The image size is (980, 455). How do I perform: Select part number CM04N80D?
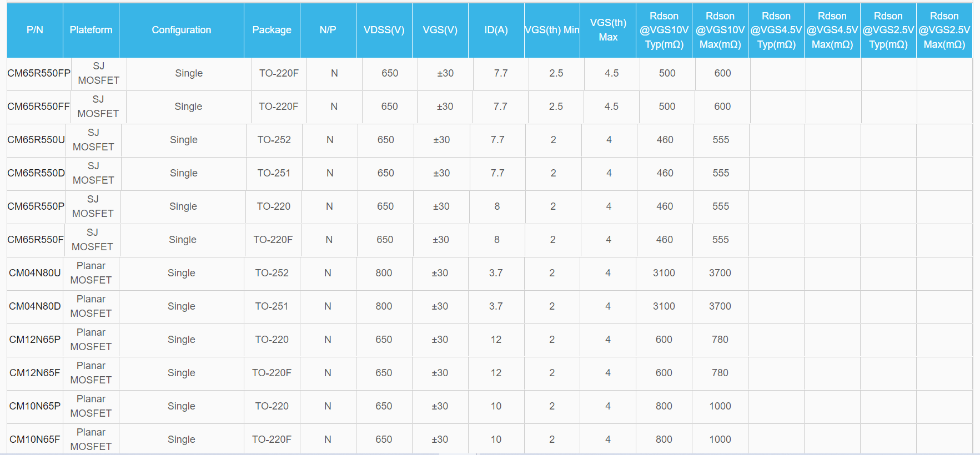coord(35,306)
